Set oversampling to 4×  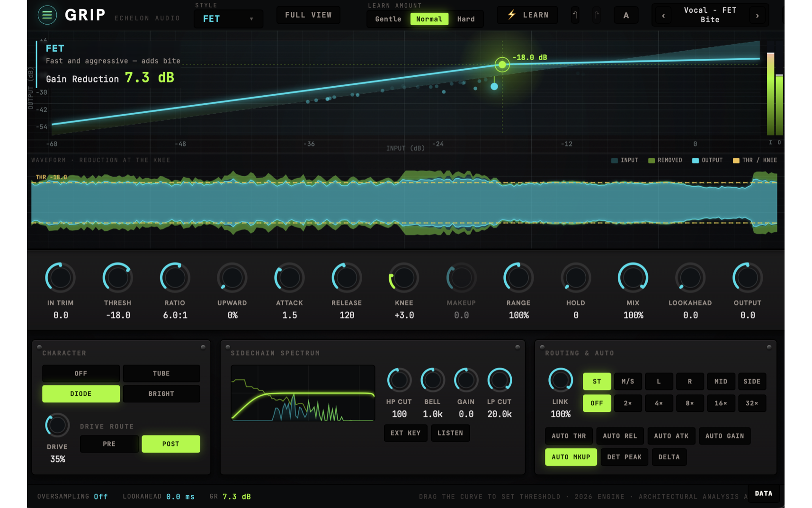tap(659, 403)
